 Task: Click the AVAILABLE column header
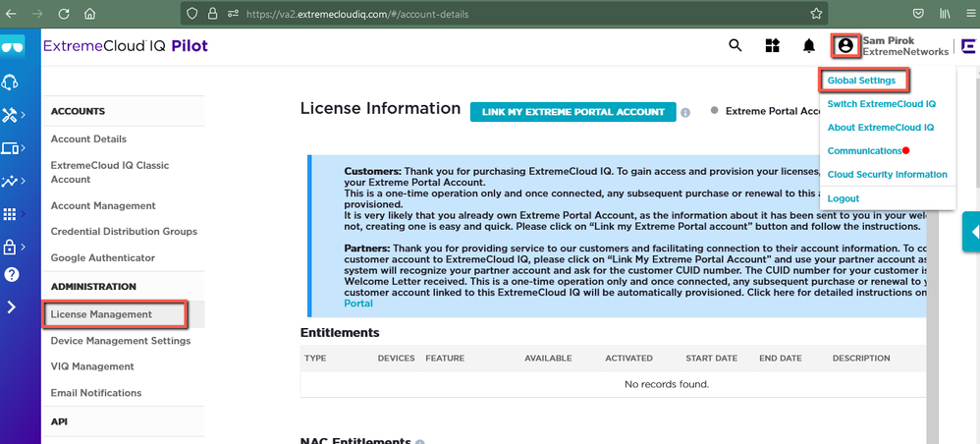click(x=548, y=359)
